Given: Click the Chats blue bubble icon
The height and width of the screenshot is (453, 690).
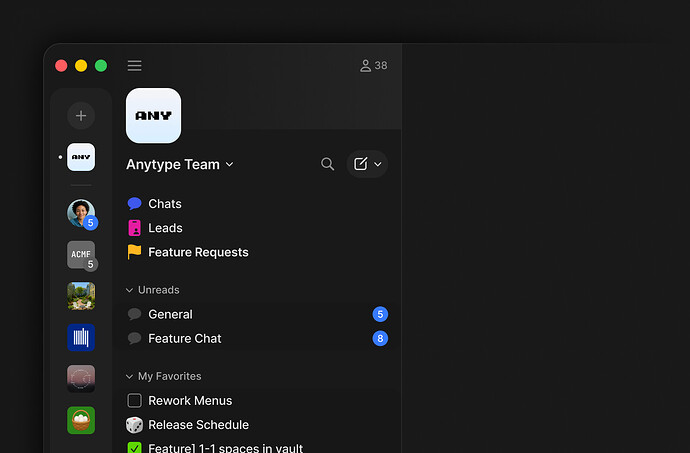Looking at the screenshot, I should pos(134,203).
